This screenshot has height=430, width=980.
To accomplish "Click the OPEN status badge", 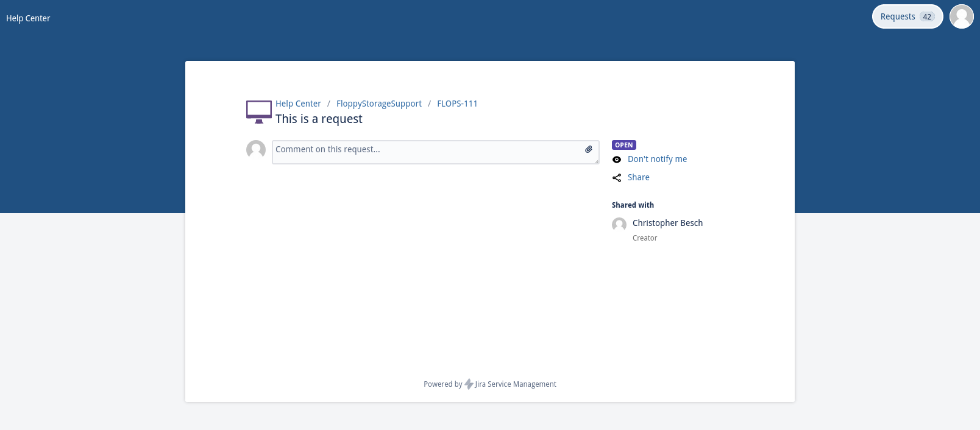I will [624, 145].
